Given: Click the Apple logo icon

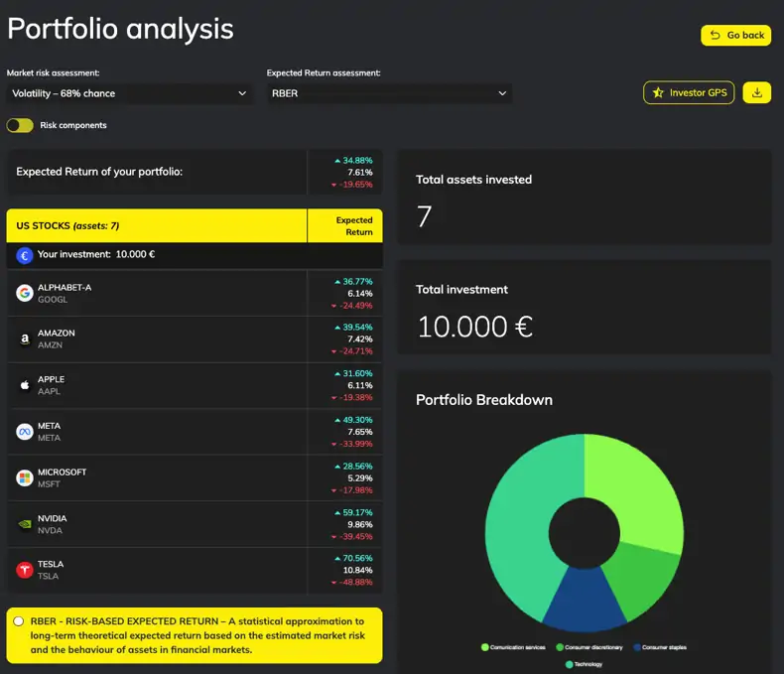Looking at the screenshot, I should [x=25, y=385].
